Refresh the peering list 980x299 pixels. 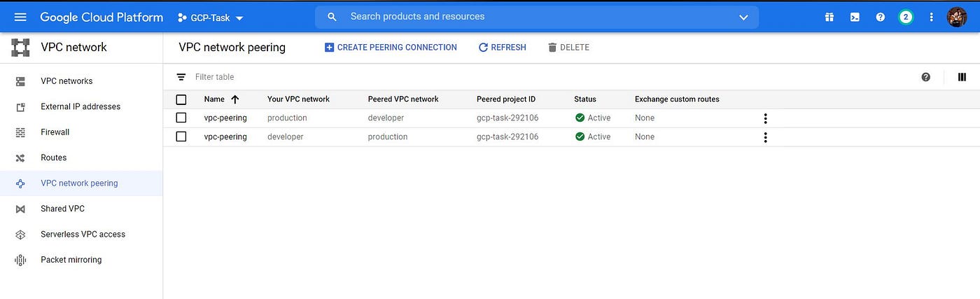502,48
